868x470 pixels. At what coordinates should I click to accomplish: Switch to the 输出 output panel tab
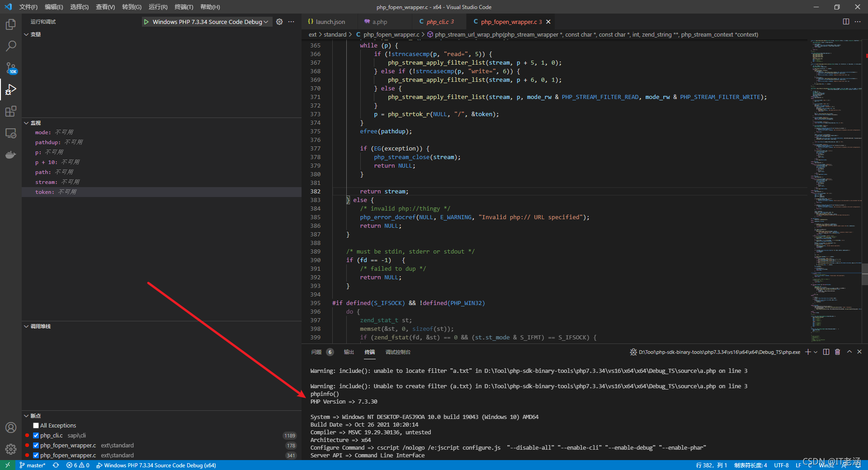click(x=349, y=352)
